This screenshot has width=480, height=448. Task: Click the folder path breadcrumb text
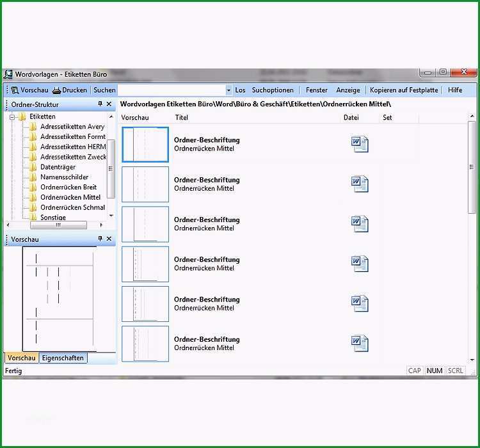pyautogui.click(x=255, y=104)
